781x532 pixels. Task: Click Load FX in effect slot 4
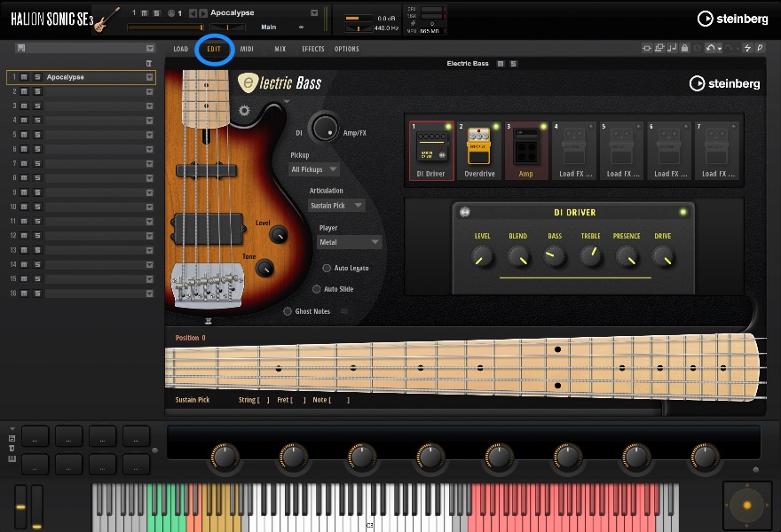(574, 151)
